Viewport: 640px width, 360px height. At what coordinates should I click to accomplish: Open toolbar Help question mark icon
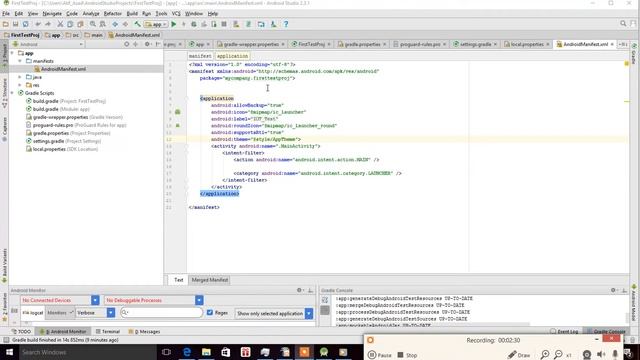286,24
